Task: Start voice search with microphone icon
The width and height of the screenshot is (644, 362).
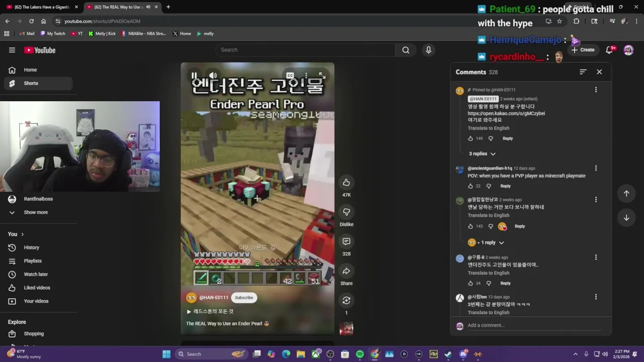Action: coord(429,50)
